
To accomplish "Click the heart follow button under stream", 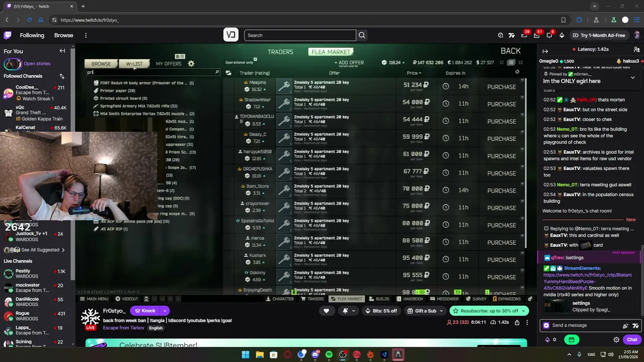I will [327, 311].
